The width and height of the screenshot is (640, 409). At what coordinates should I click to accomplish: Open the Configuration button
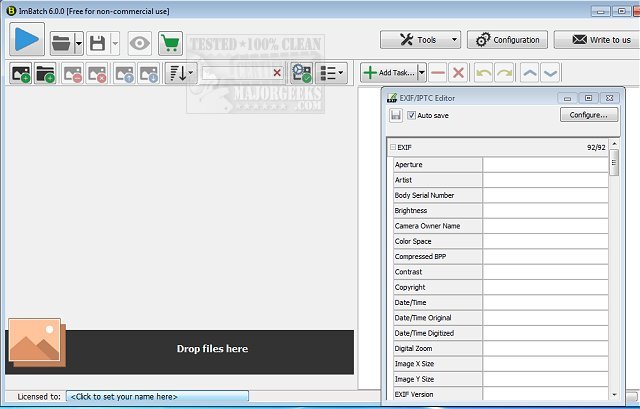[x=507, y=40]
